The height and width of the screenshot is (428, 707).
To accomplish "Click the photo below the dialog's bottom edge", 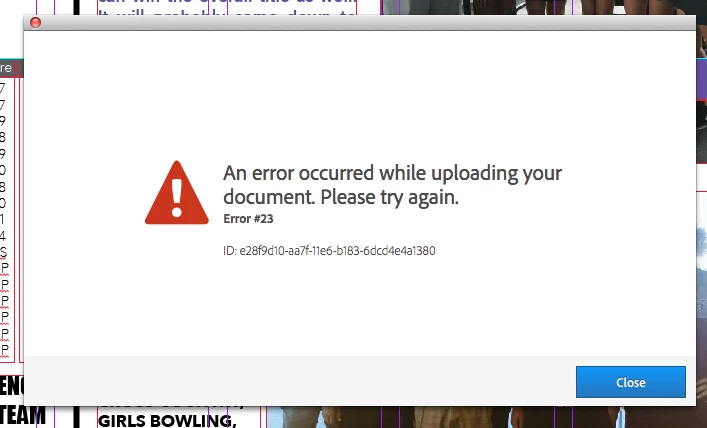I will coord(487,417).
